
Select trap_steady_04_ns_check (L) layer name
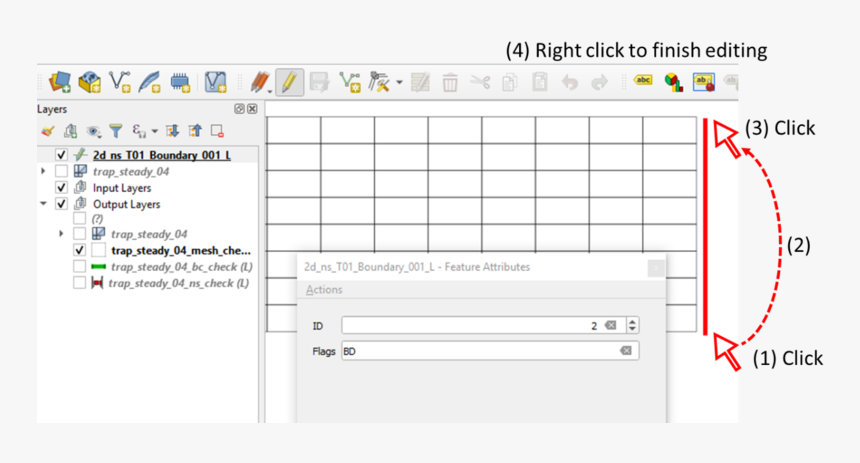point(179,284)
